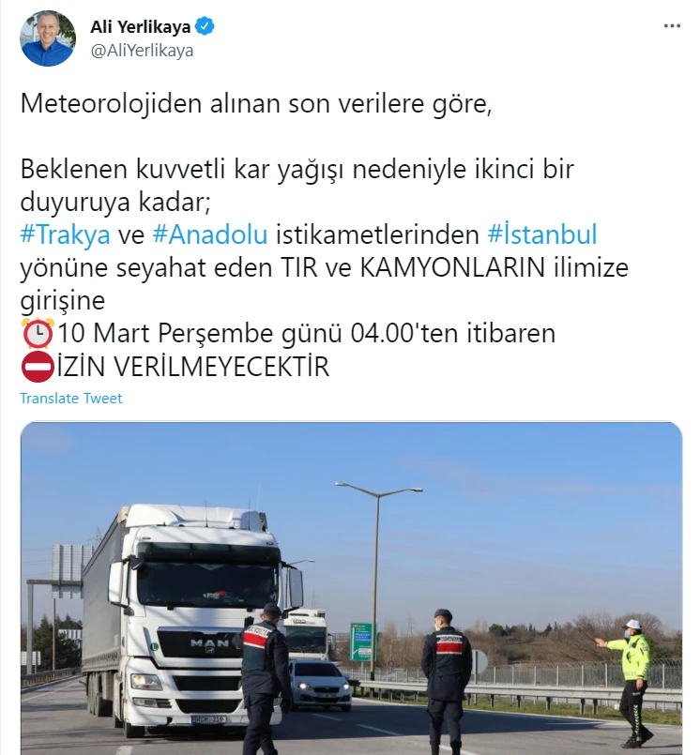Click the street lamp in the photo
Screen dimensions: 700x755
378,578
